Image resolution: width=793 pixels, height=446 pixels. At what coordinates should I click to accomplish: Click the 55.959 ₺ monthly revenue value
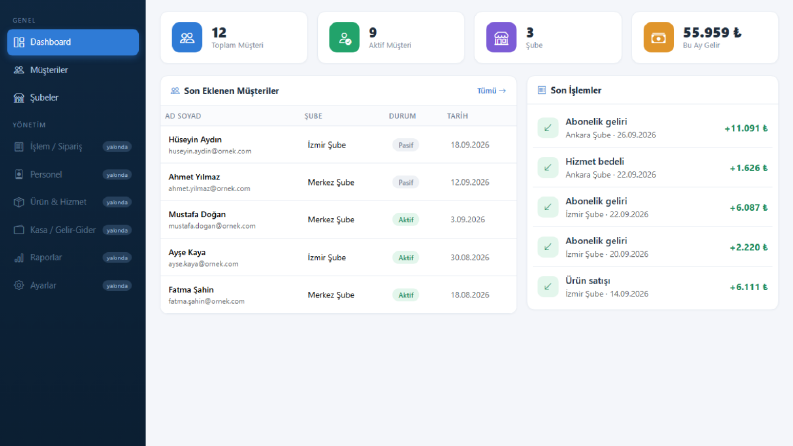pyautogui.click(x=712, y=32)
